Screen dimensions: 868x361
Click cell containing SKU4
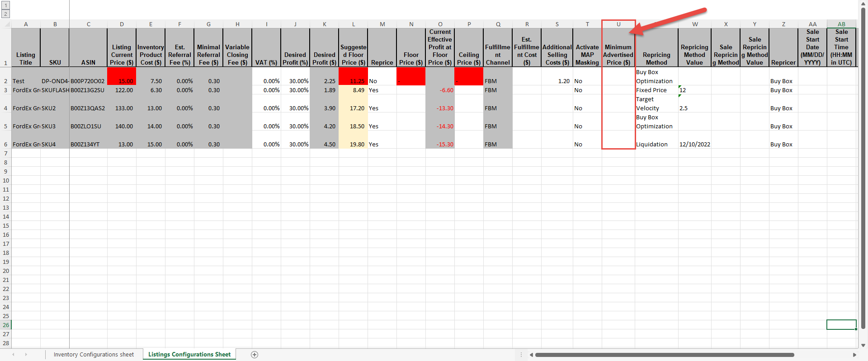[55, 140]
